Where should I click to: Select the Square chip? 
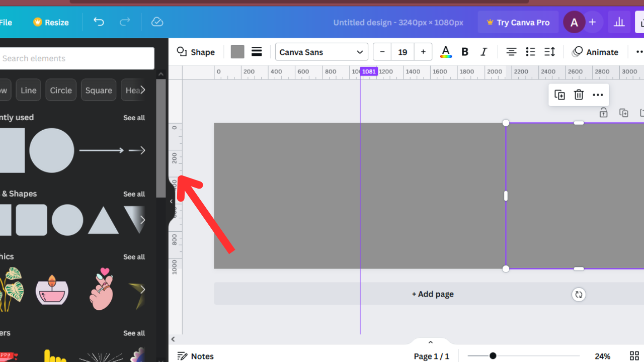pos(99,90)
